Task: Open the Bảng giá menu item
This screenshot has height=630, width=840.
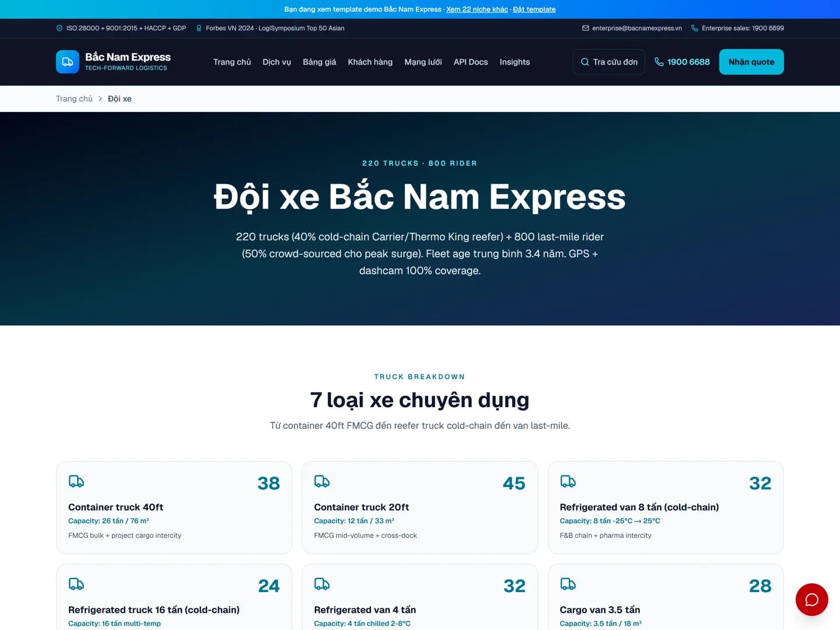Action: pyautogui.click(x=320, y=62)
